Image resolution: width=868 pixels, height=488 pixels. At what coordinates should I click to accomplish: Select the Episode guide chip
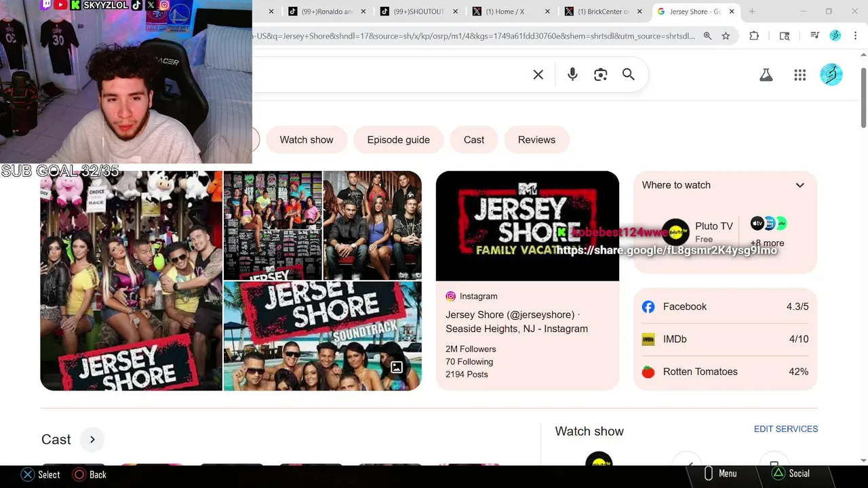coord(399,140)
